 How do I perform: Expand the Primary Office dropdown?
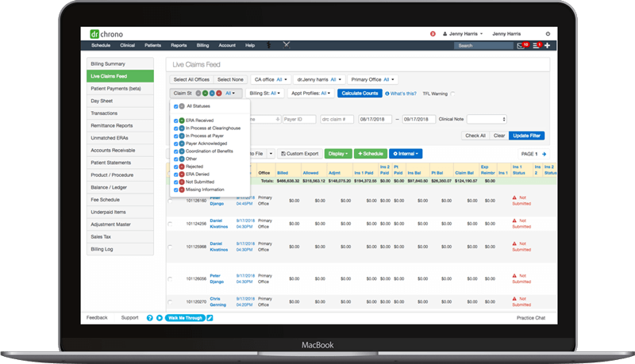372,79
